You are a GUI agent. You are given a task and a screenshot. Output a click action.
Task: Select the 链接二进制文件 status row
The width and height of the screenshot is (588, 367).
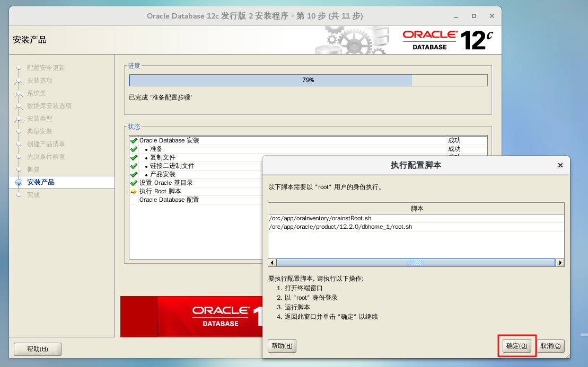(196, 166)
